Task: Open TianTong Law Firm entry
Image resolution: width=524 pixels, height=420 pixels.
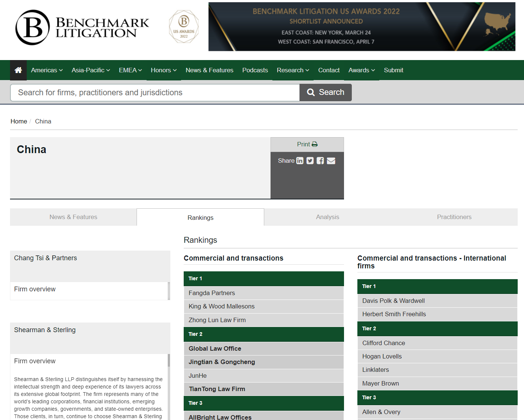Action: (x=263, y=389)
